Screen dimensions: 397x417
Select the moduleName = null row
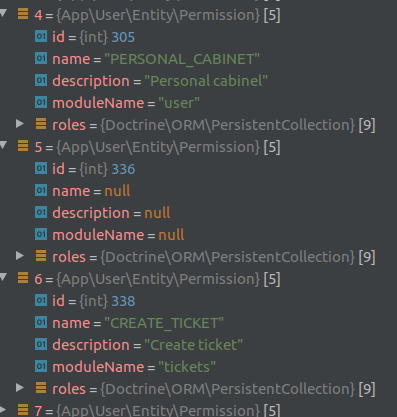click(198, 235)
